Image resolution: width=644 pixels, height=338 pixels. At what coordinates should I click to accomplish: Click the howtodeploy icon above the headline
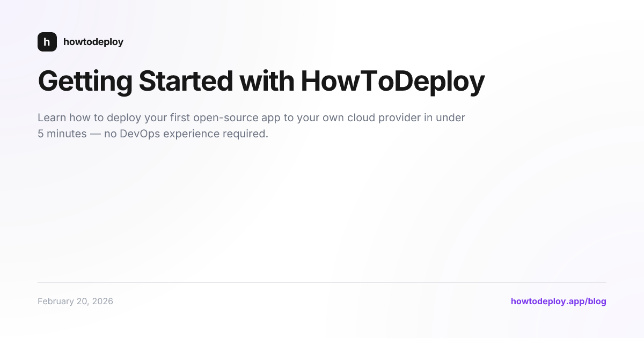tap(47, 42)
